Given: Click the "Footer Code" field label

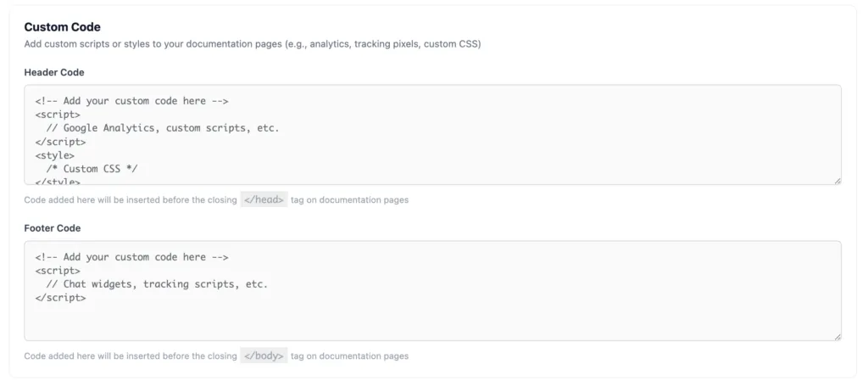Looking at the screenshot, I should click(53, 228).
